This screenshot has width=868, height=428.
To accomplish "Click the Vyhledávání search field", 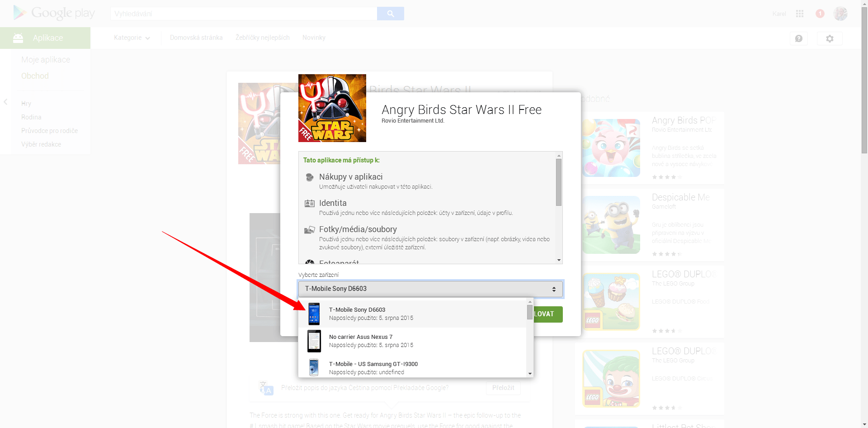I will click(x=244, y=14).
